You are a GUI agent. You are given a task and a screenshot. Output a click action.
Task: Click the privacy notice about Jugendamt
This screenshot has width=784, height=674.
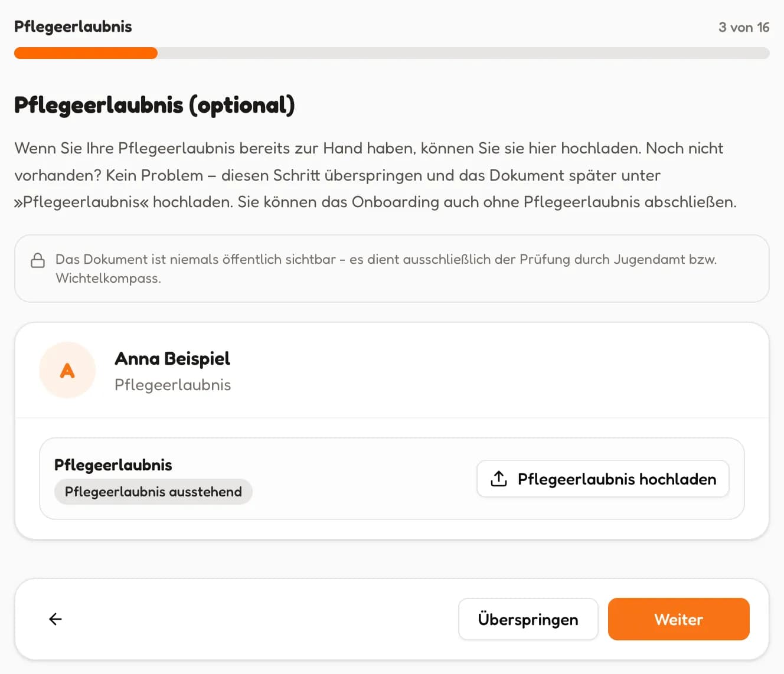[x=392, y=269]
